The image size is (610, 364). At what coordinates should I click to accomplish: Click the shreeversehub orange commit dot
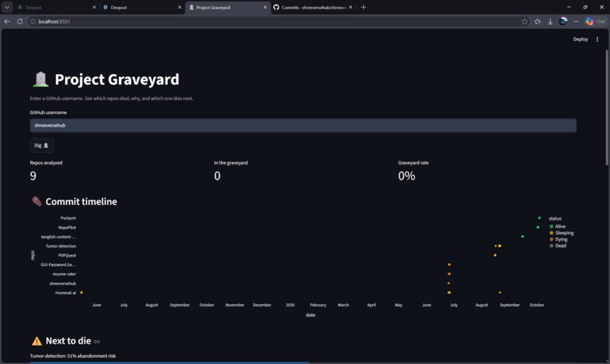pos(449,283)
